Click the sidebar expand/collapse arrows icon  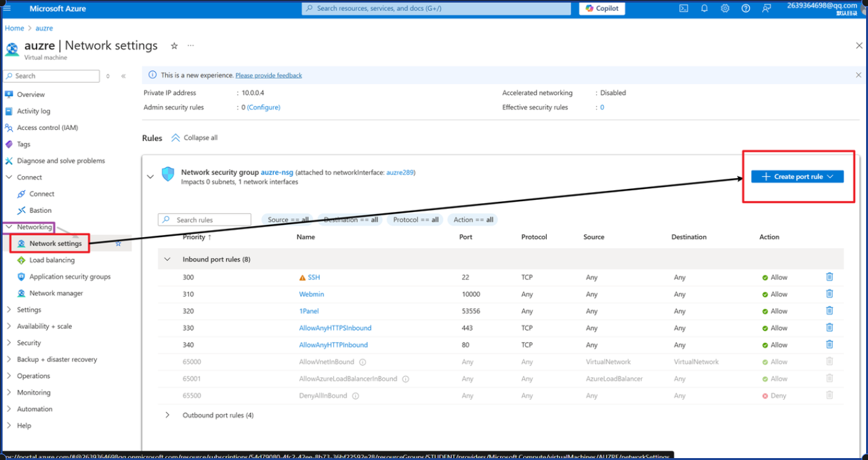click(x=108, y=76)
